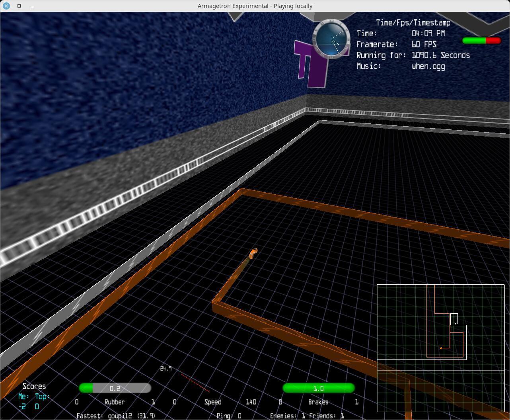Click the Scores label

tap(34, 387)
